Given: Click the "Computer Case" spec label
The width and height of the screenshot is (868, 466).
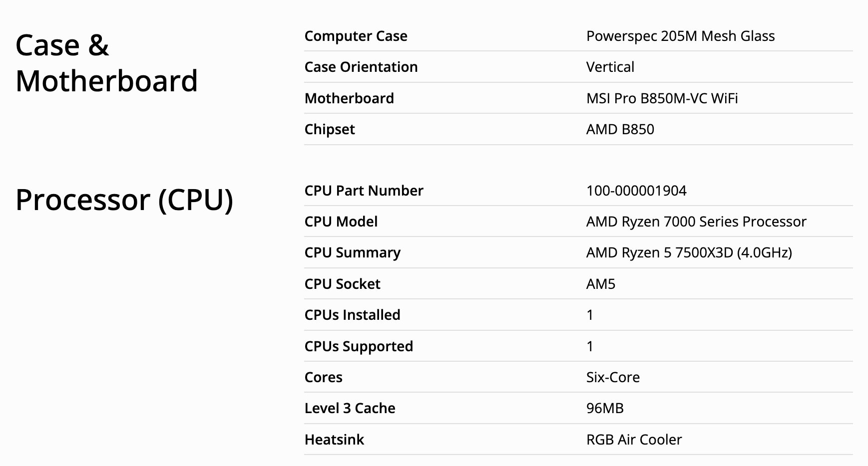Looking at the screenshot, I should coord(356,36).
